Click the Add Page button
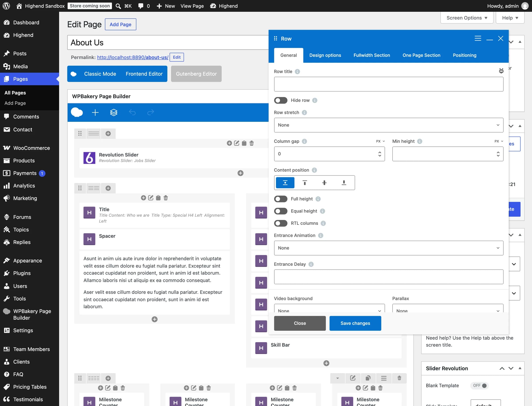Image resolution: width=532 pixels, height=406 pixels. [x=120, y=24]
